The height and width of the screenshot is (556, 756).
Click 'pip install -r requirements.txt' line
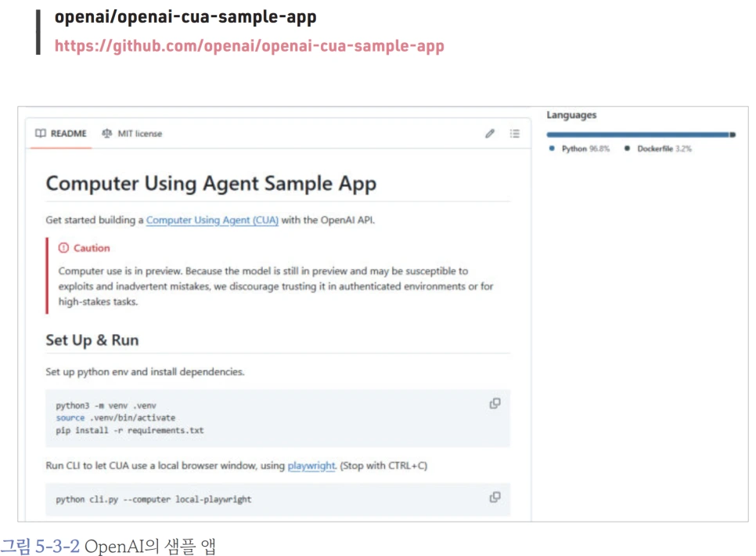(x=130, y=430)
